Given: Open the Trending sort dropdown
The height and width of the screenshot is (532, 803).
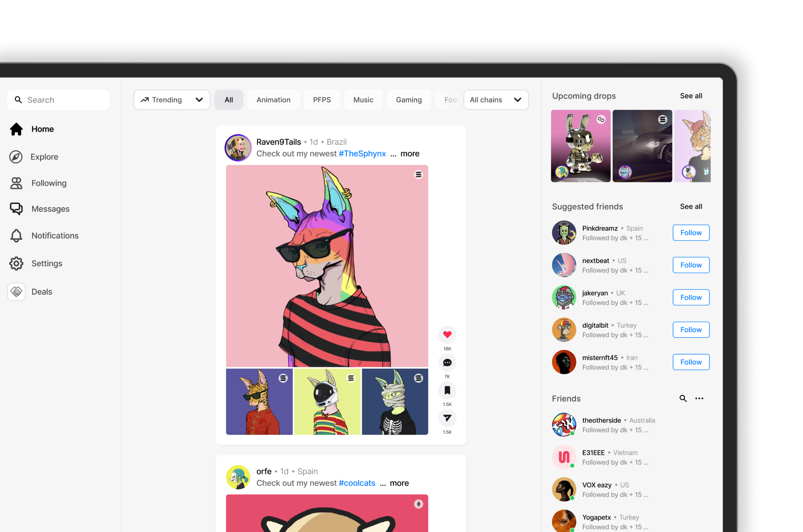Looking at the screenshot, I should (172, 100).
